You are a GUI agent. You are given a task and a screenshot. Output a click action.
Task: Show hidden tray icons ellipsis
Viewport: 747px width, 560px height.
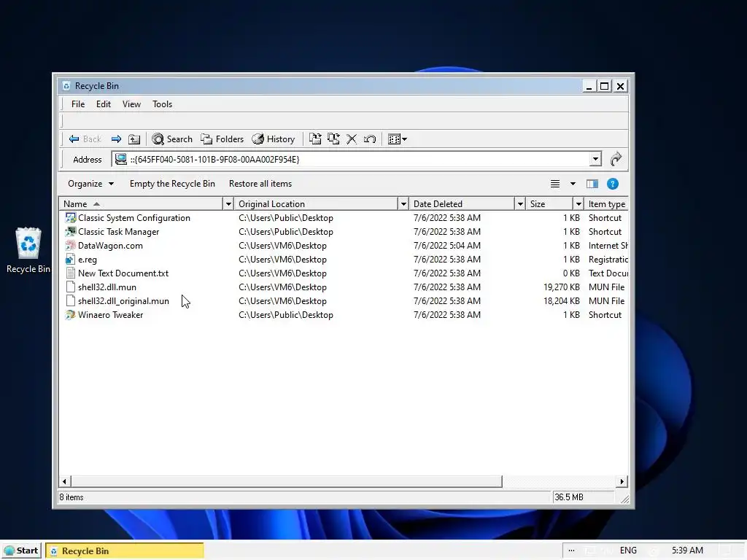571,551
